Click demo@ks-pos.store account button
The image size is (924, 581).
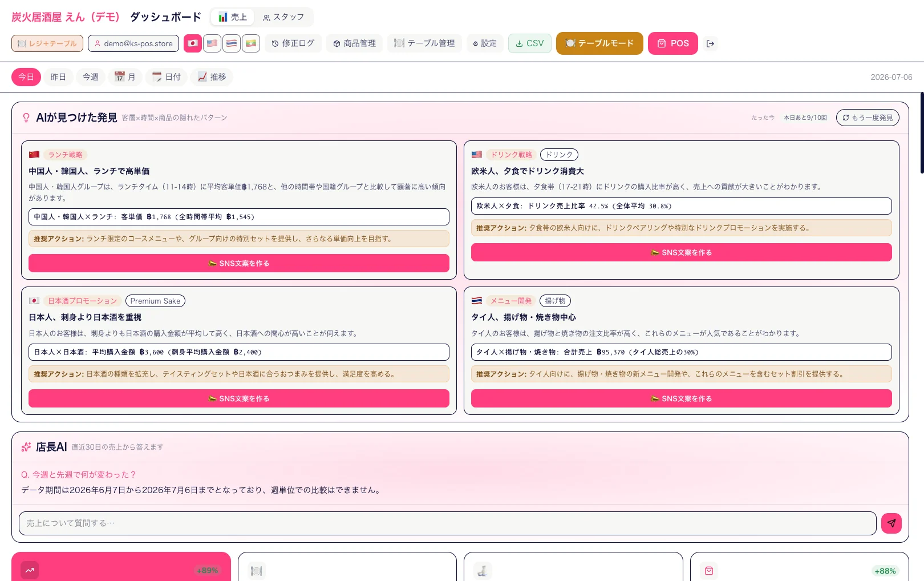[x=133, y=43]
